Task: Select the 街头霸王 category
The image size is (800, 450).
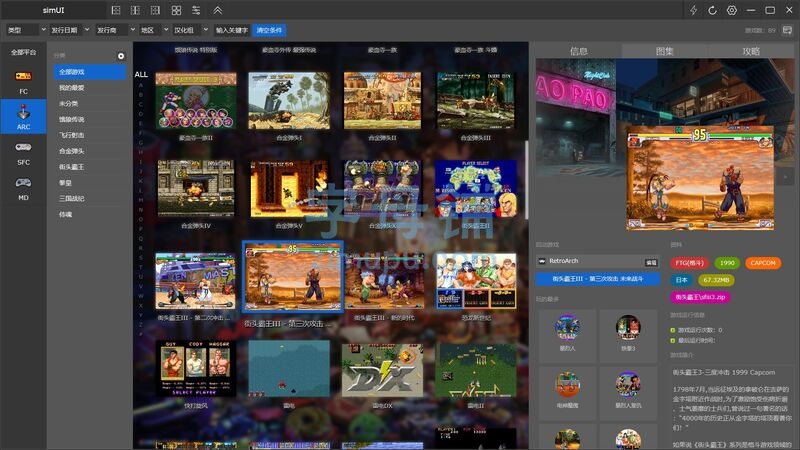Action: coord(90,167)
